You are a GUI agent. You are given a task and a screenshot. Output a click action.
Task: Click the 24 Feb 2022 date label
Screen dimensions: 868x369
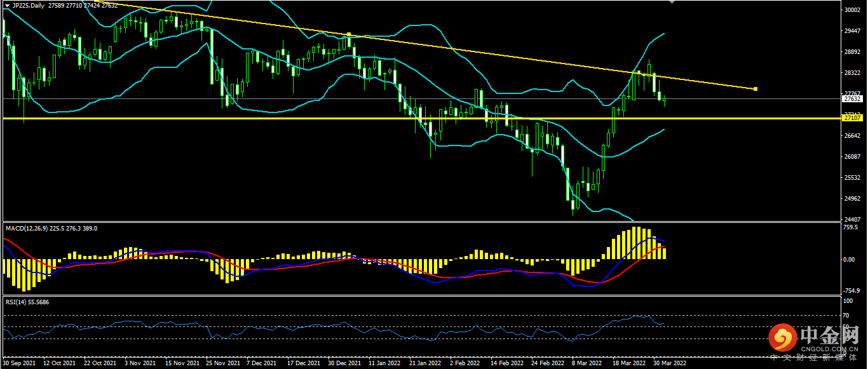pyautogui.click(x=547, y=364)
